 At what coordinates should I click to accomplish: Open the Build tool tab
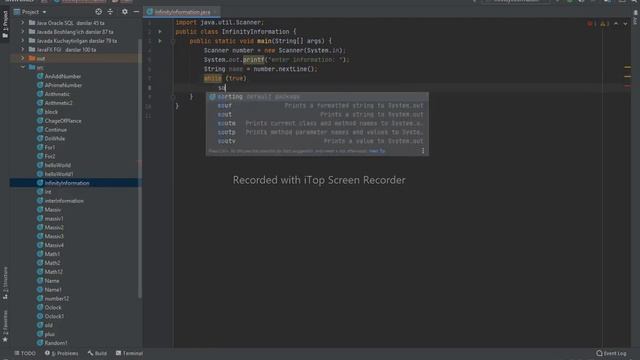[x=97, y=353]
